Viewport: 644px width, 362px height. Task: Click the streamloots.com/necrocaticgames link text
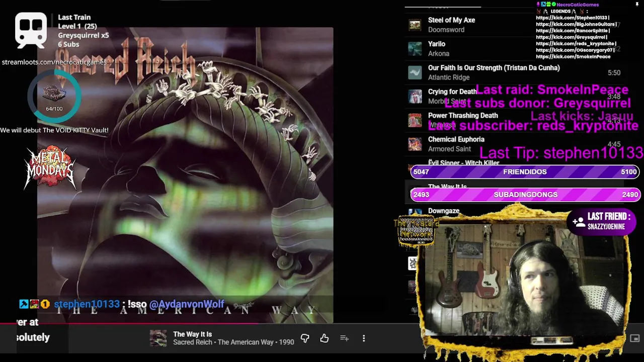(54, 62)
